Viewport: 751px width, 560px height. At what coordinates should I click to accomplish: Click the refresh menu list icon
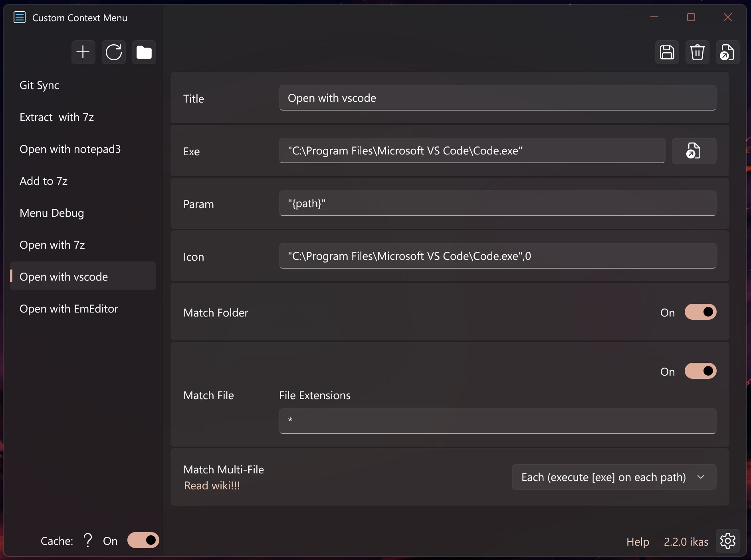point(114,52)
